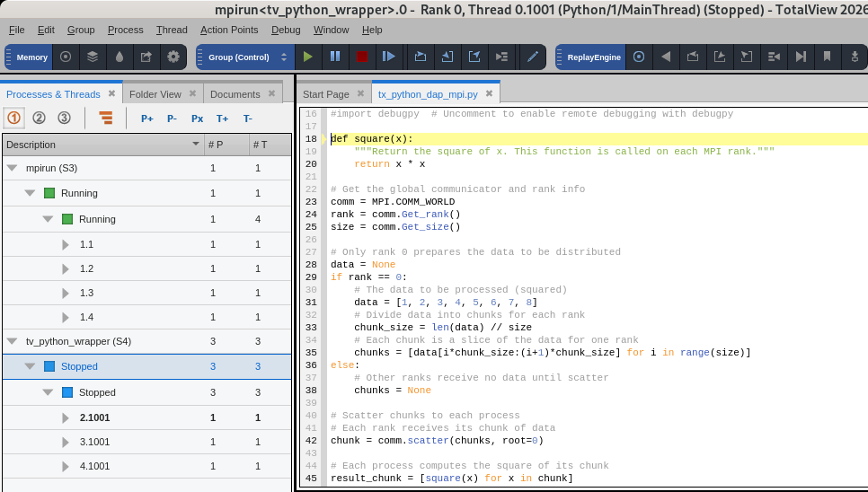
Task: Click the green Go button
Action: [x=308, y=57]
